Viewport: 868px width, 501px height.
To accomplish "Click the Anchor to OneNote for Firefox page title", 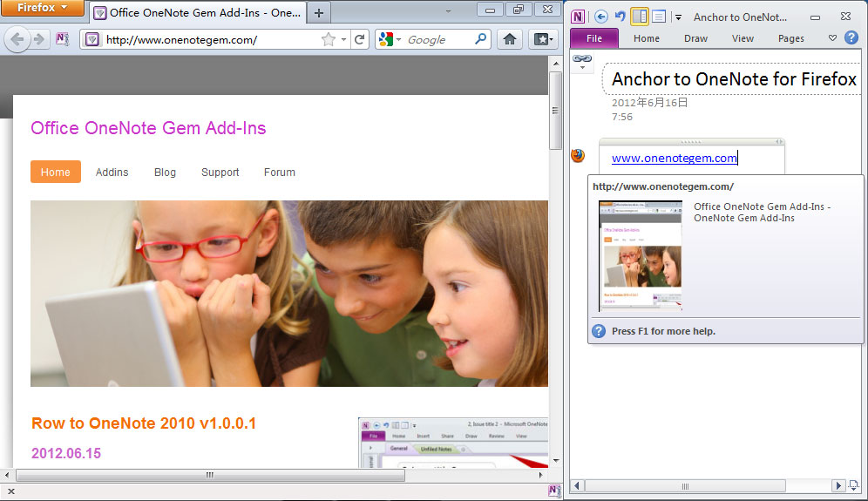I will point(734,79).
